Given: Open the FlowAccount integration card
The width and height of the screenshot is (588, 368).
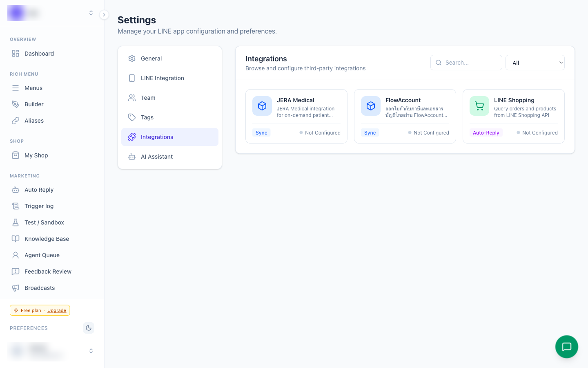Looking at the screenshot, I should pyautogui.click(x=405, y=116).
